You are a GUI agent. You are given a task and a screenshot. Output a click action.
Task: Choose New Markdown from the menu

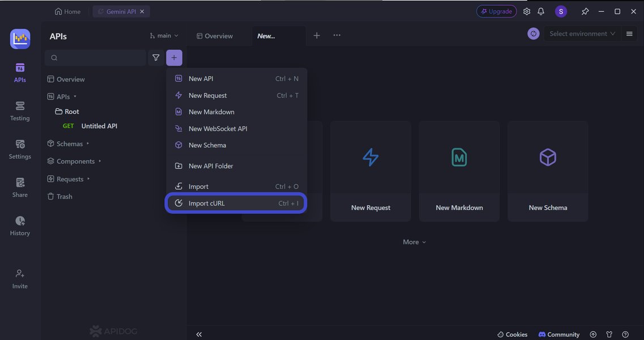[237, 112]
